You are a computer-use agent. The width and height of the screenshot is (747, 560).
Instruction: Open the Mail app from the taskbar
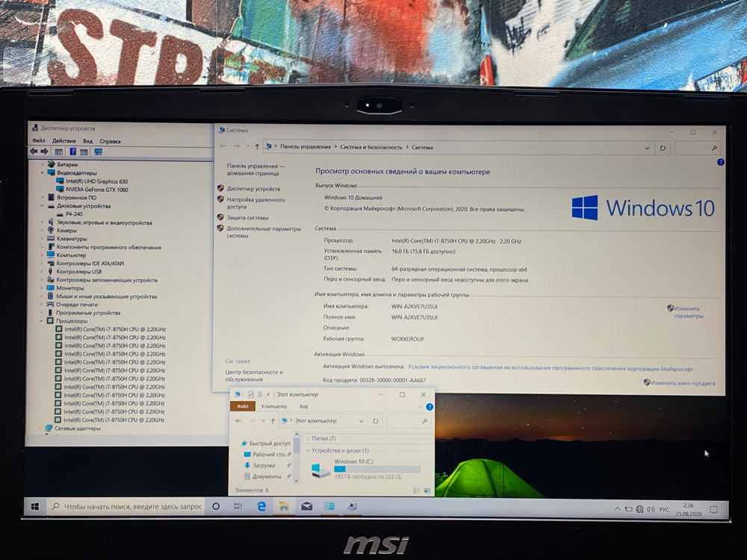pos(306,506)
